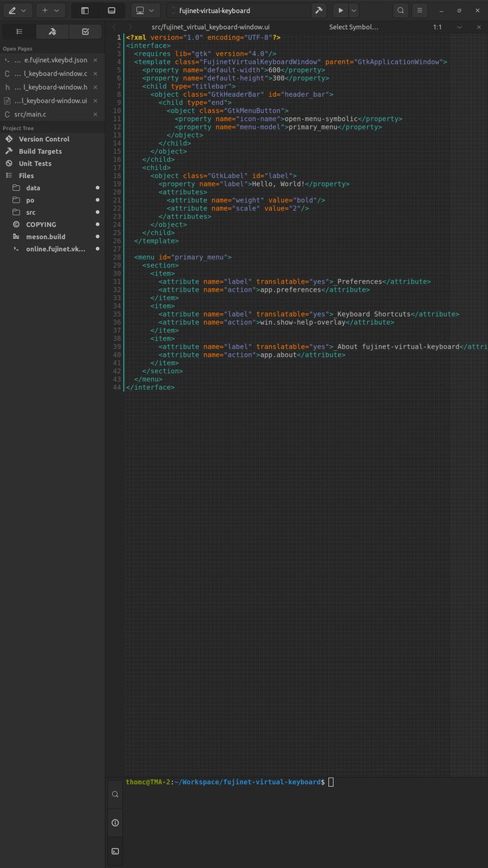This screenshot has width=488, height=868.
Task: Click the Version Control git icon
Action: pos(9,139)
